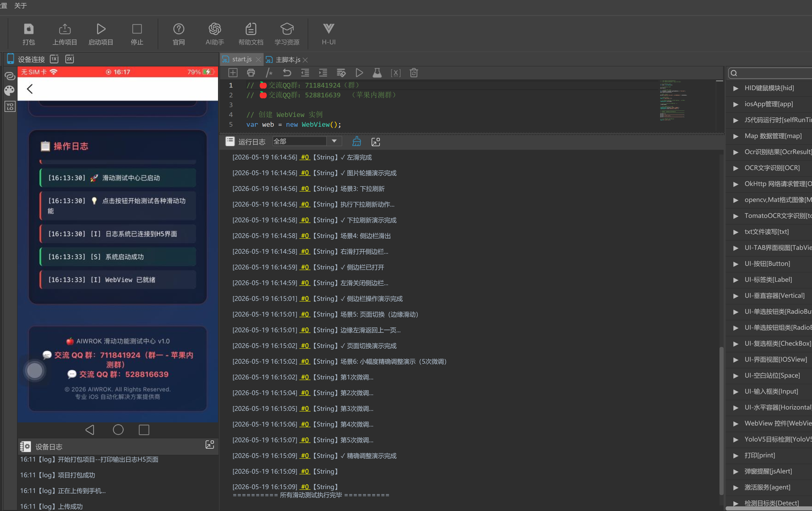
Task: Click the link icon in left sidebar
Action: [x=10, y=76]
